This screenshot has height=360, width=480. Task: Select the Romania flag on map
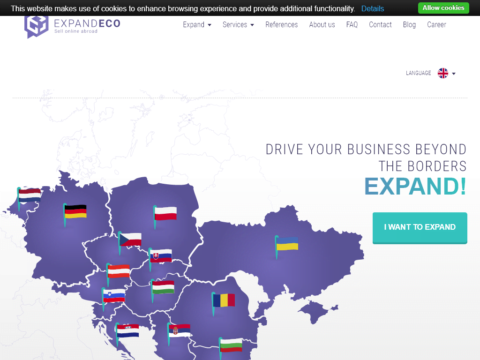point(223,301)
